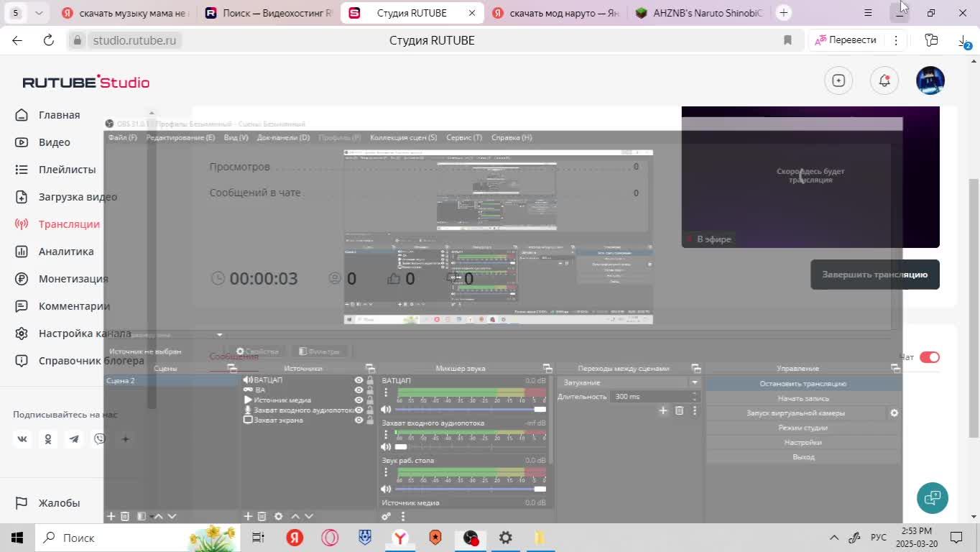Open source properties gear in Источники toolbar

coord(278,516)
